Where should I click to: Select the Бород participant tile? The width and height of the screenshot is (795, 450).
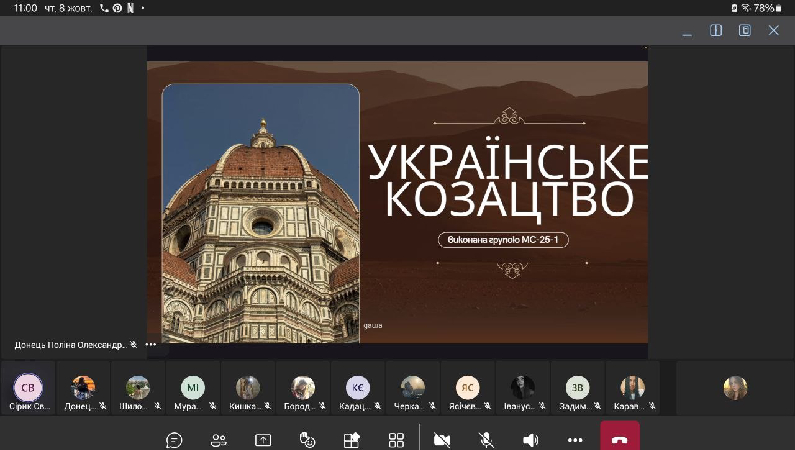click(303, 388)
